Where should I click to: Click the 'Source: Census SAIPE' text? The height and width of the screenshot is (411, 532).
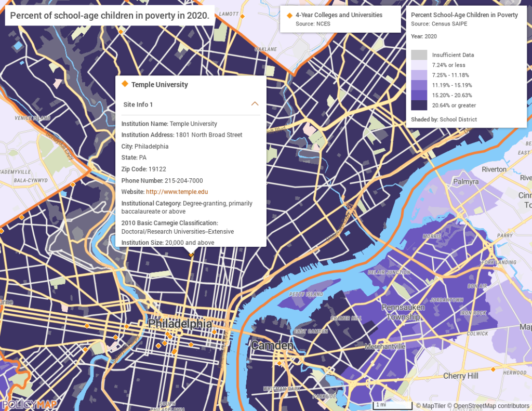(439, 24)
